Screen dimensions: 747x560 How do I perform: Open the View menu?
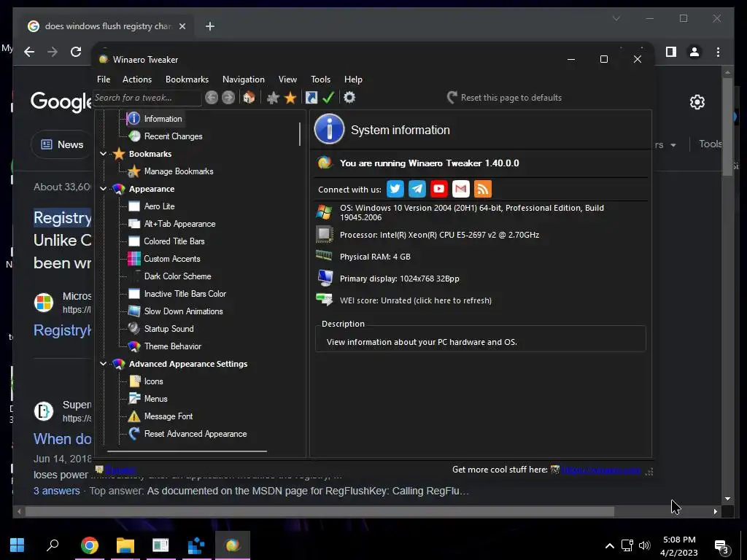287,79
